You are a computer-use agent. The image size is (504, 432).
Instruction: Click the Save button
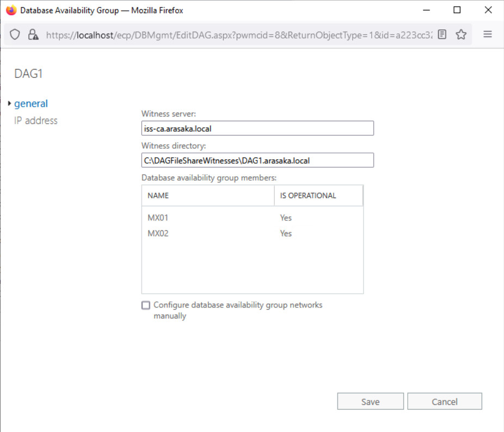tap(370, 402)
